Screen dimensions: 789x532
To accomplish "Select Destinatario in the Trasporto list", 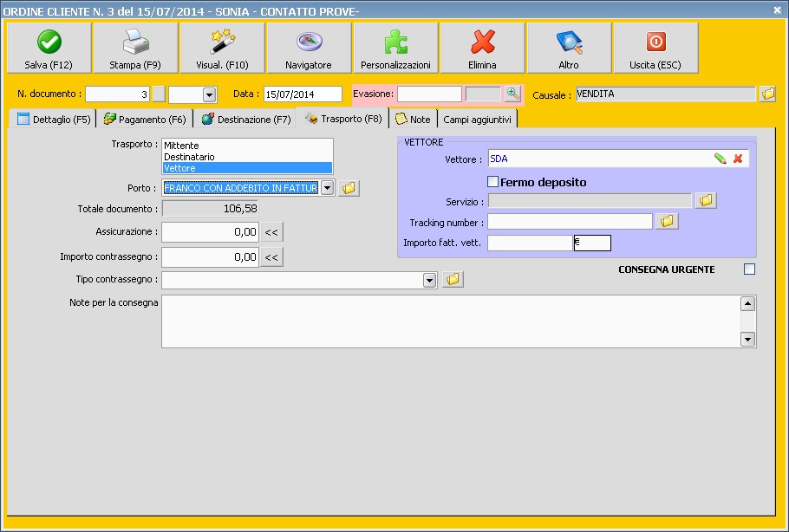I will tap(247, 157).
